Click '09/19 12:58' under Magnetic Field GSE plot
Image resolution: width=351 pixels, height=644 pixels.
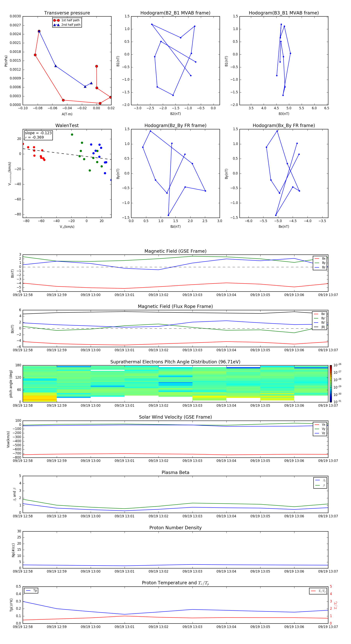[23, 295]
